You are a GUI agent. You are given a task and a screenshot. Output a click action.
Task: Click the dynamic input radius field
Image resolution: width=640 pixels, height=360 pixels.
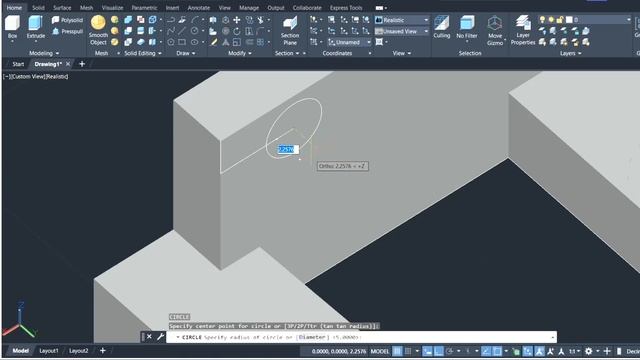click(x=288, y=149)
